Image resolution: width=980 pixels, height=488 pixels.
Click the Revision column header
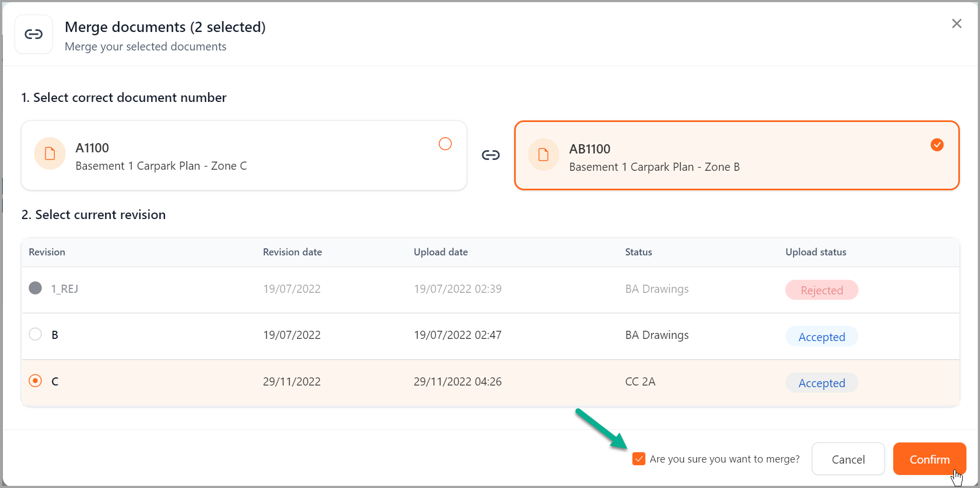pos(47,252)
